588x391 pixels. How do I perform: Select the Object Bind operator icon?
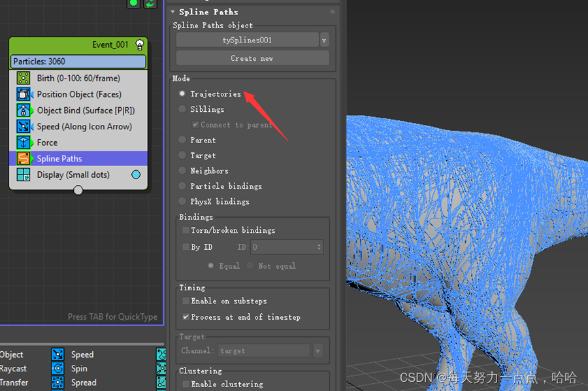coord(23,110)
